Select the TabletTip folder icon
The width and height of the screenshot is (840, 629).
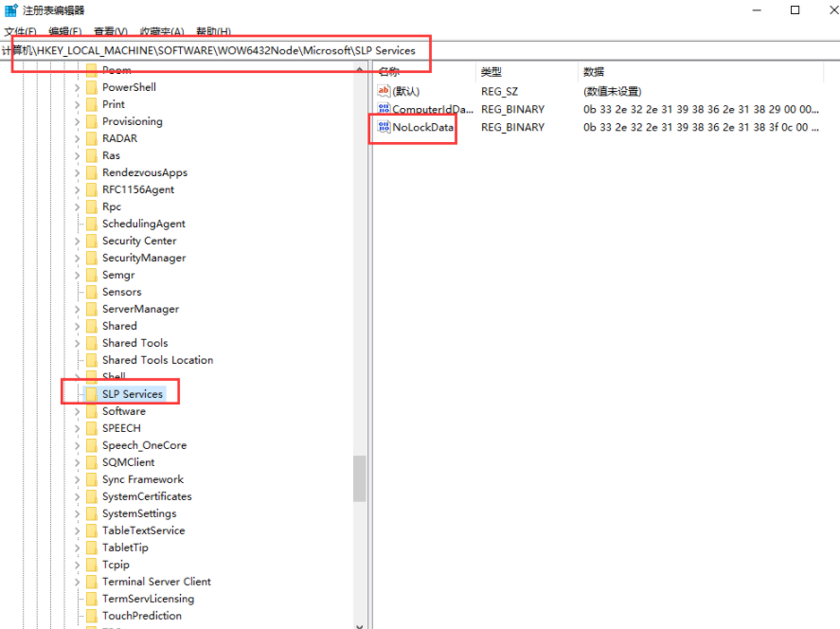coord(92,548)
